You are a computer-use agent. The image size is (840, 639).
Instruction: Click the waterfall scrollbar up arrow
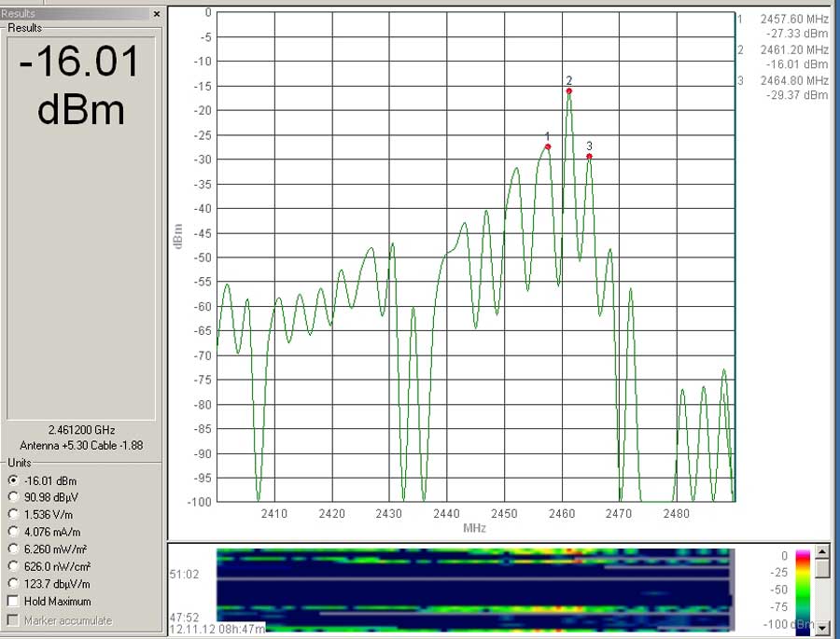[x=821, y=550]
